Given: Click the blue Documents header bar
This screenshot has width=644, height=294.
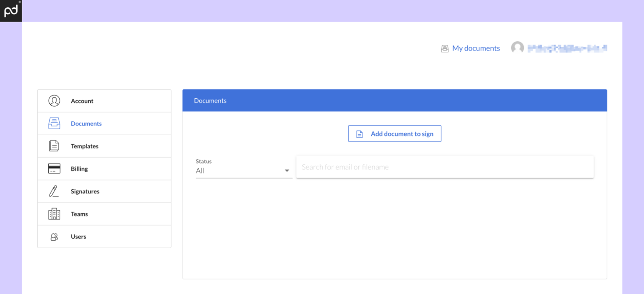Looking at the screenshot, I should 395,100.
